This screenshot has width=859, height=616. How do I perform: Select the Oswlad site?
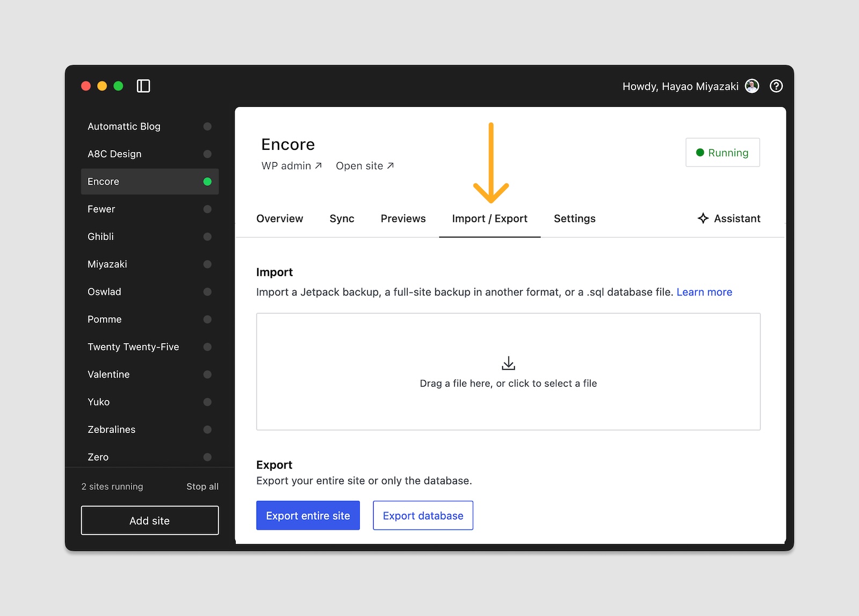[150, 292]
